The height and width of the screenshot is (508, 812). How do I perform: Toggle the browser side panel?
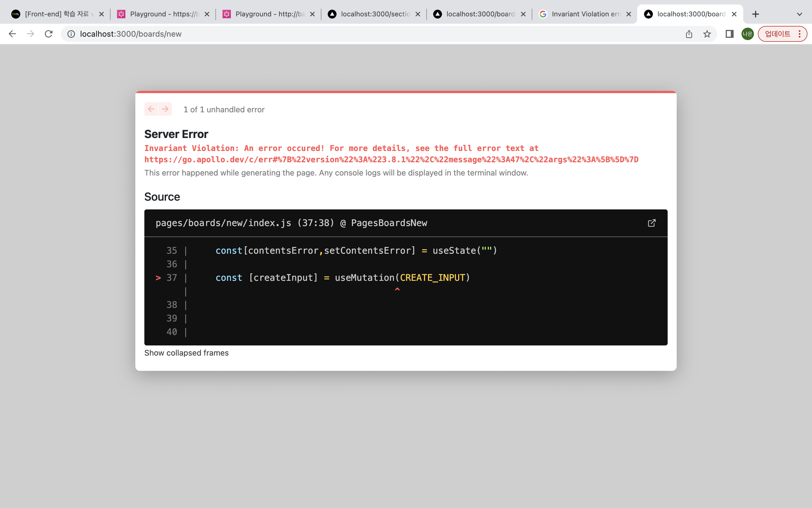tap(729, 34)
